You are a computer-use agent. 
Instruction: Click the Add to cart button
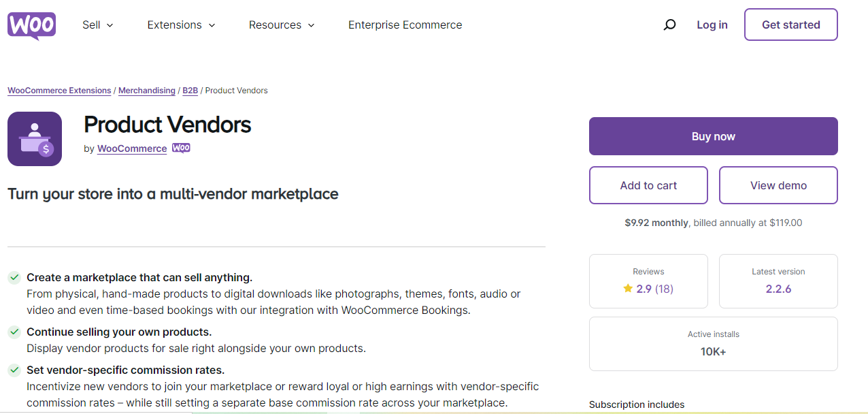click(x=648, y=185)
